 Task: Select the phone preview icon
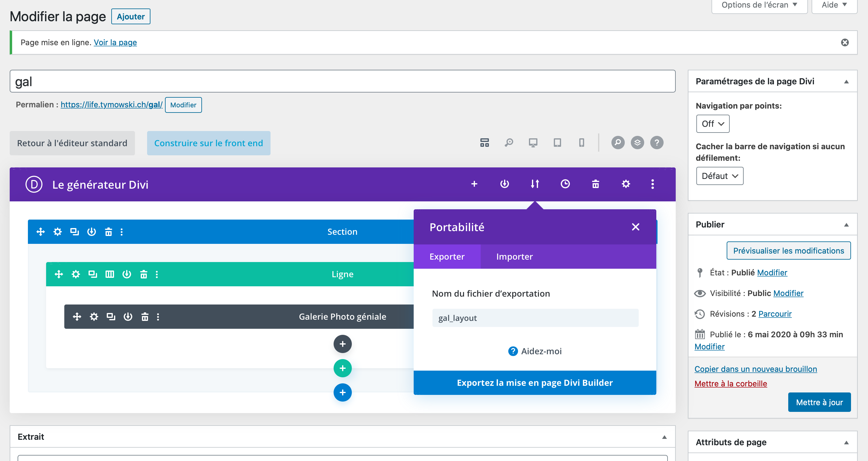tap(581, 143)
